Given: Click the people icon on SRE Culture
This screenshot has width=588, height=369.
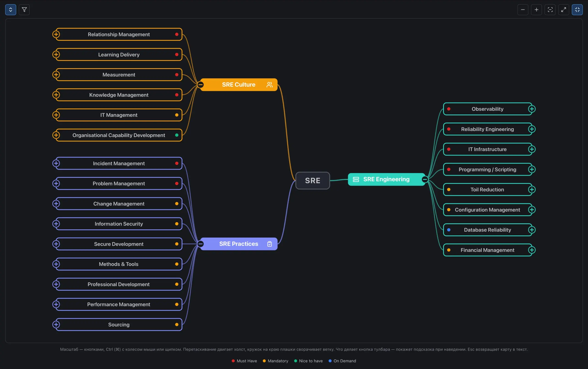Looking at the screenshot, I should (270, 85).
